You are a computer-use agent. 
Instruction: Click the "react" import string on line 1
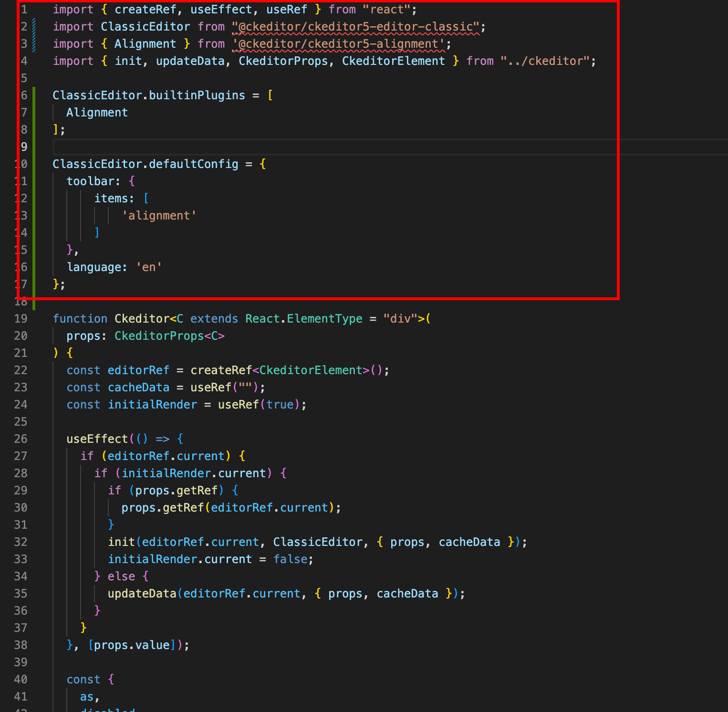coord(389,10)
